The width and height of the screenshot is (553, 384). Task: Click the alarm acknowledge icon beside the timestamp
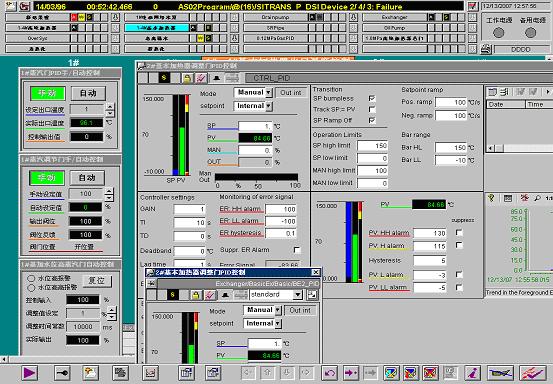[x=472, y=6]
